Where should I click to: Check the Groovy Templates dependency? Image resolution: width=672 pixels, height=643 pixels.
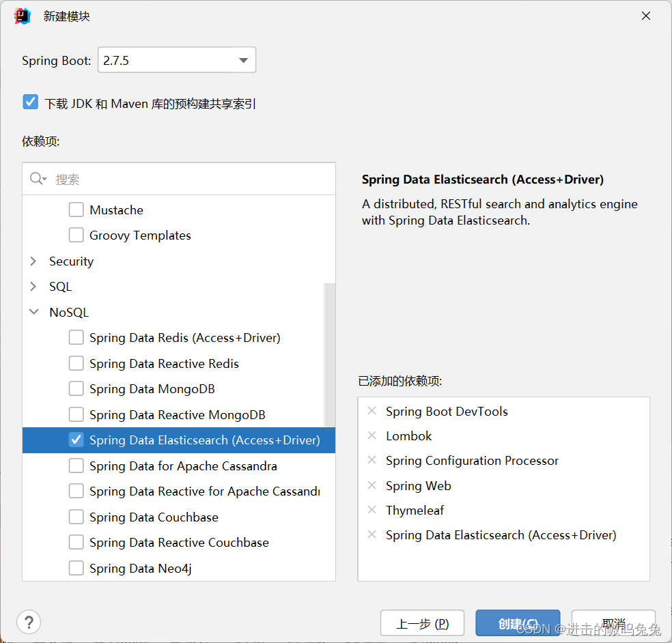76,235
